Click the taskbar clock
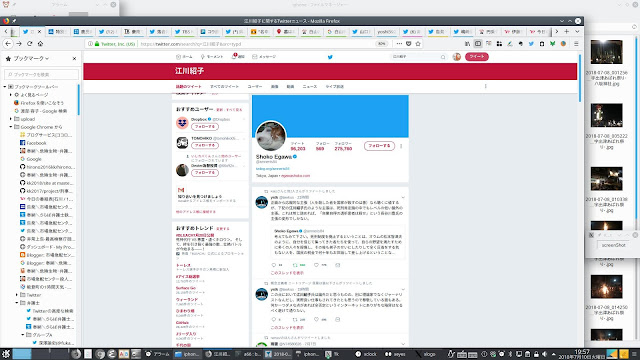Viewport: 640px width, 360px height. 582,354
